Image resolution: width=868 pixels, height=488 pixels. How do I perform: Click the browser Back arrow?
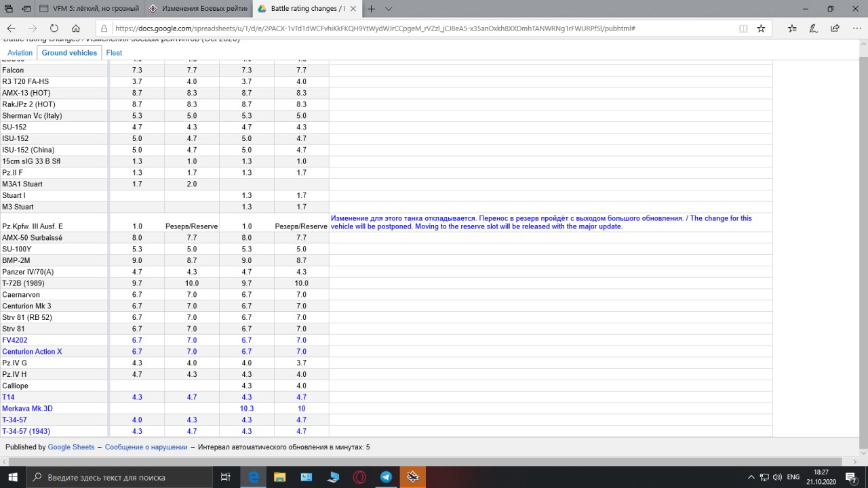point(11,28)
